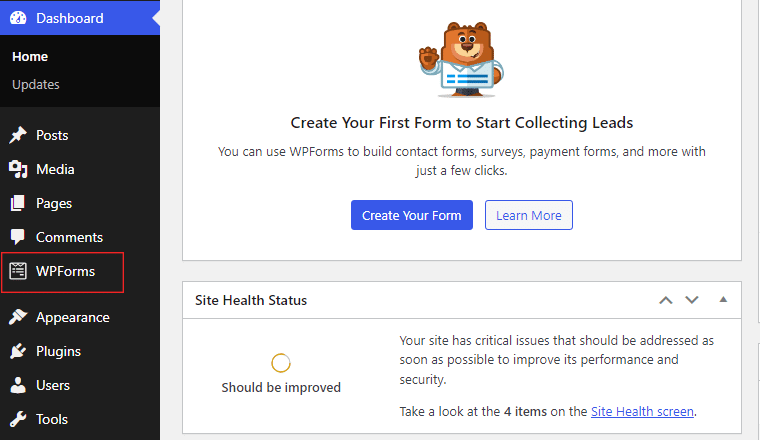Click the Site Health progress circle indicator

[281, 363]
